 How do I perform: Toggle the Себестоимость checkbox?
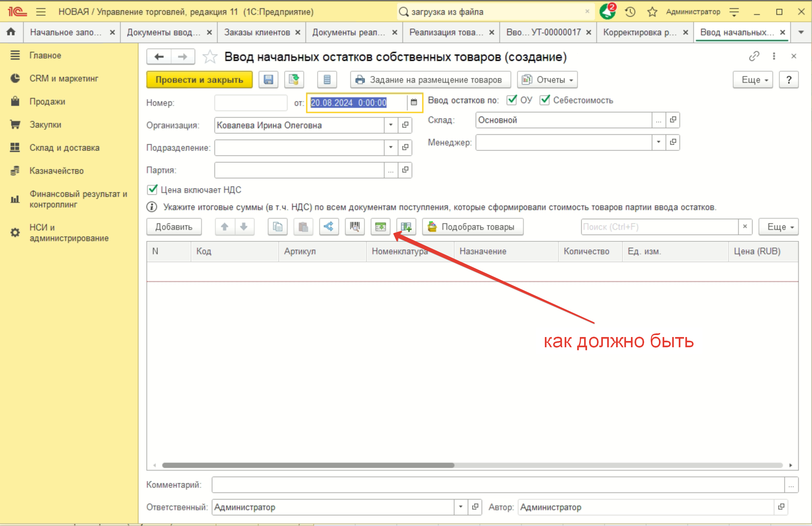[x=545, y=100]
